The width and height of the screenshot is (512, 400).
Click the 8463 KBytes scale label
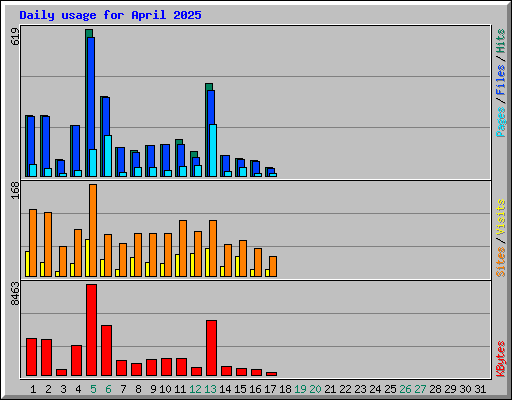tap(15, 294)
